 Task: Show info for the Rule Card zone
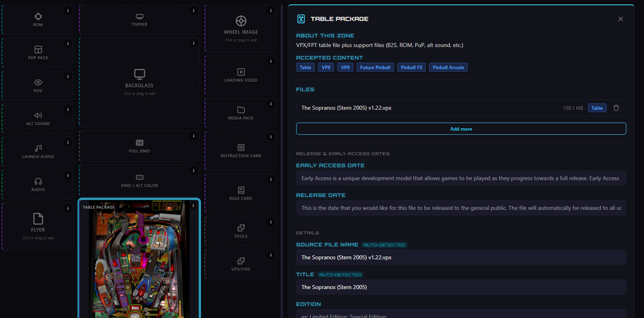(x=270, y=180)
